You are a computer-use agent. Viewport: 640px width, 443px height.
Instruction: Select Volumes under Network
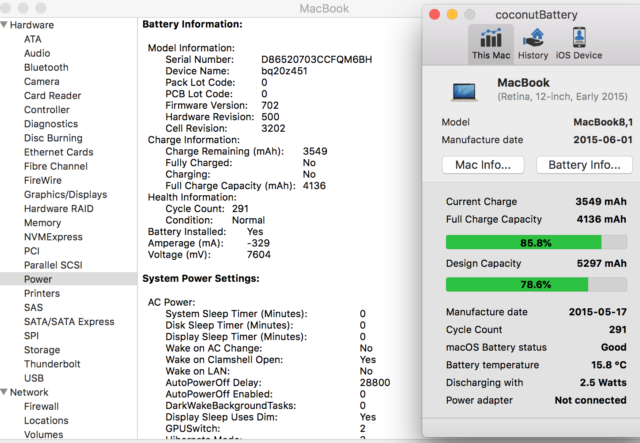point(44,434)
